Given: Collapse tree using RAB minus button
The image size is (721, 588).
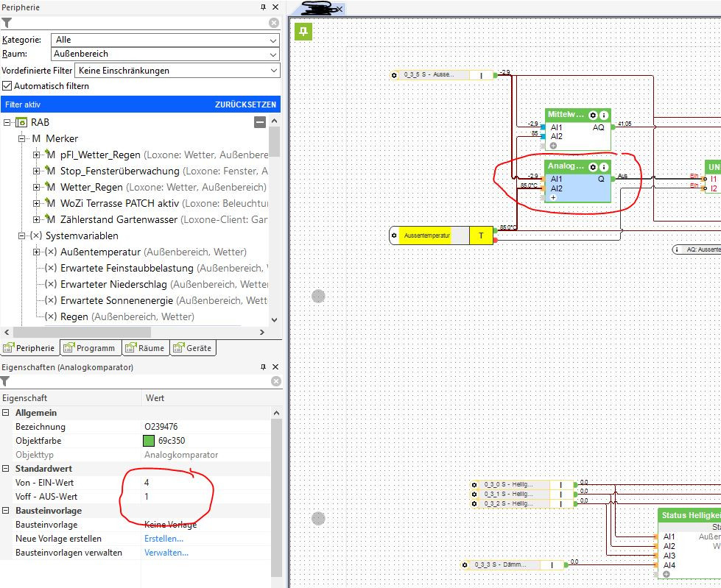Looking at the screenshot, I should point(260,122).
